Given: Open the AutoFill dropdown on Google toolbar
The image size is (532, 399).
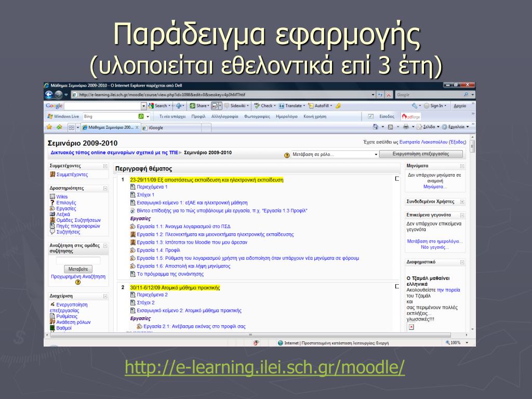Looking at the screenshot, I should pos(331,106).
